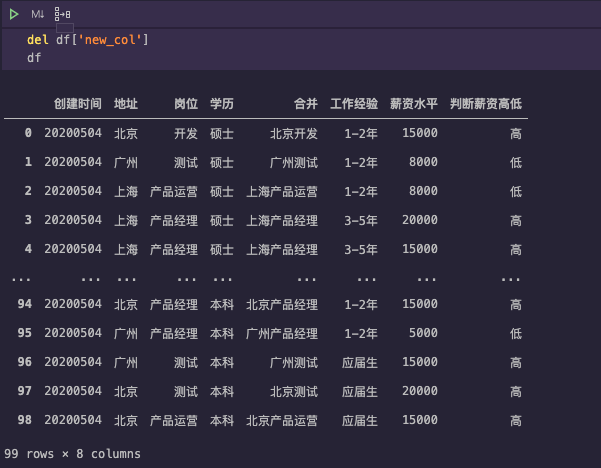Click the 学历 column header
Image resolution: width=601 pixels, height=468 pixels.
[x=222, y=104]
